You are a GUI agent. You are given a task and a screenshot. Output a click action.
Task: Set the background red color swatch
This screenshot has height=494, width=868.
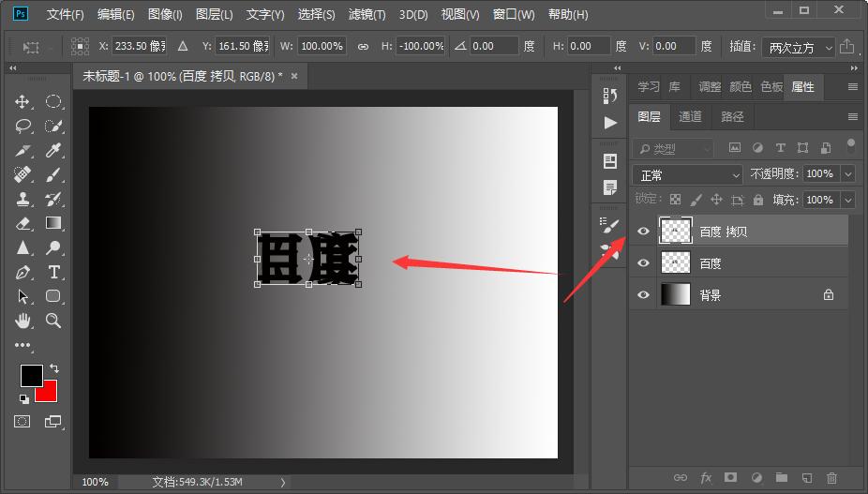[50, 395]
